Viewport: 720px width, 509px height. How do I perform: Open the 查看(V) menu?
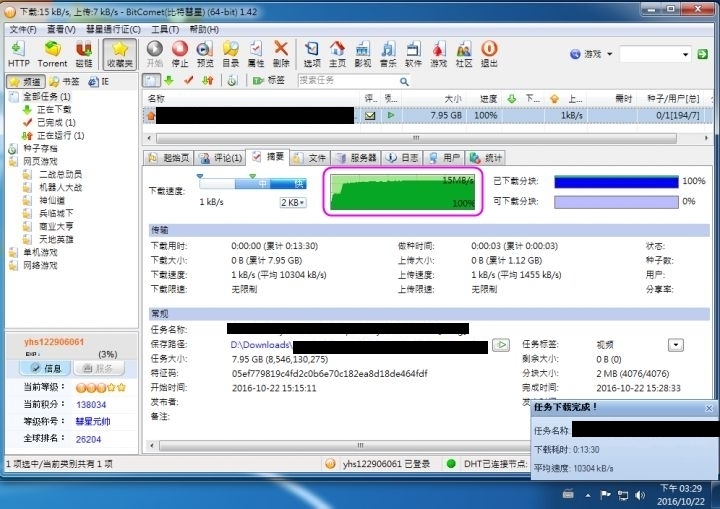coord(61,29)
